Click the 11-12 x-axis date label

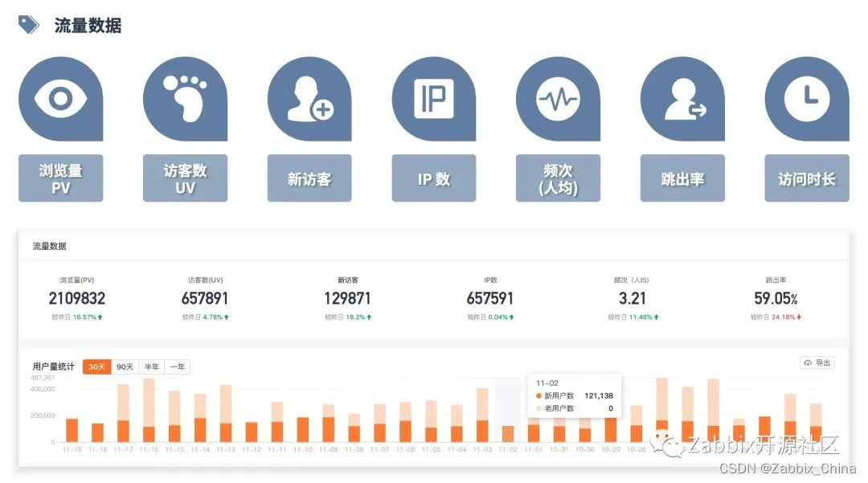click(x=252, y=449)
